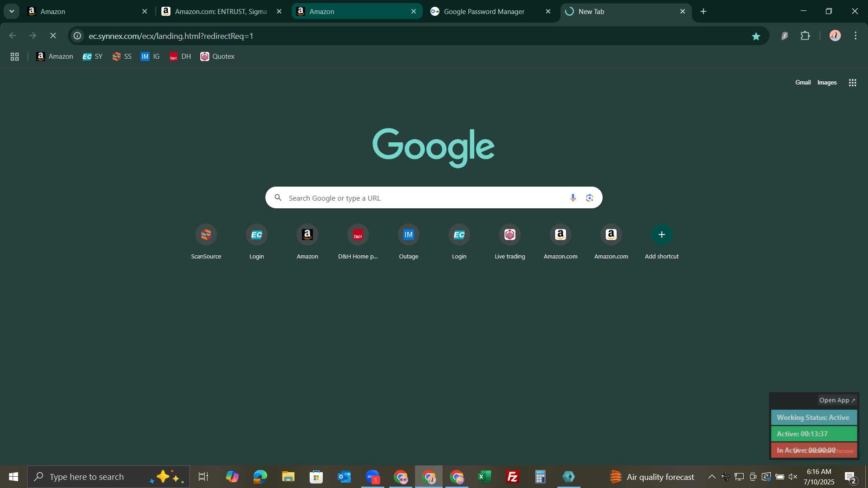Screen dimensions: 868x488
Task: Start voice search with microphone icon
Action: [573, 197]
